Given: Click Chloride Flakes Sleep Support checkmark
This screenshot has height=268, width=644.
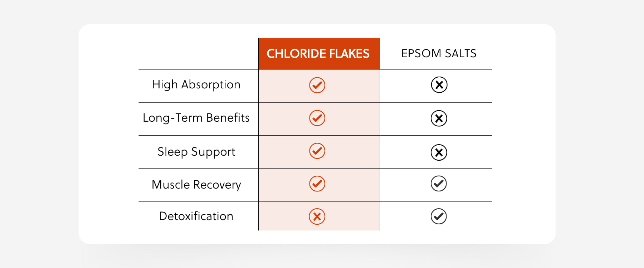Looking at the screenshot, I should 317,151.
